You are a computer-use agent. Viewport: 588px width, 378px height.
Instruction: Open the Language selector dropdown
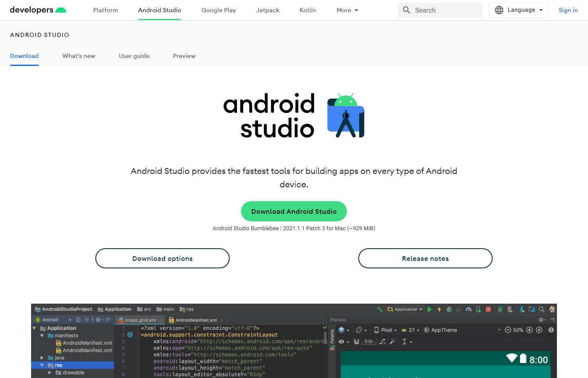519,10
